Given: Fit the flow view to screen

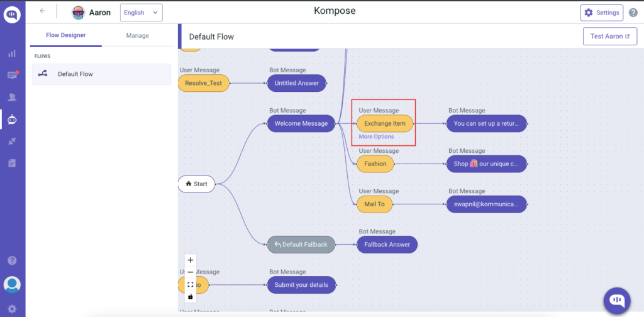Looking at the screenshot, I should (x=190, y=284).
